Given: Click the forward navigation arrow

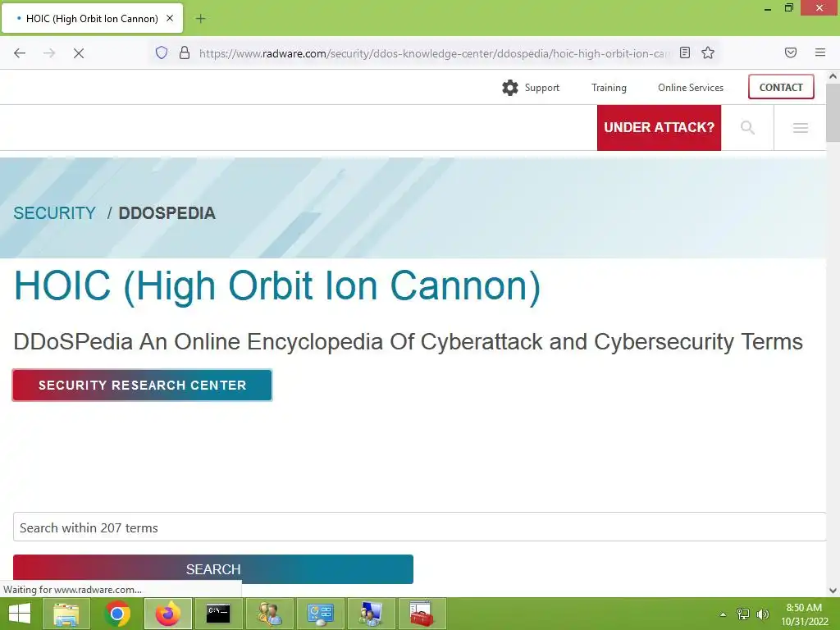Looking at the screenshot, I should (x=49, y=53).
